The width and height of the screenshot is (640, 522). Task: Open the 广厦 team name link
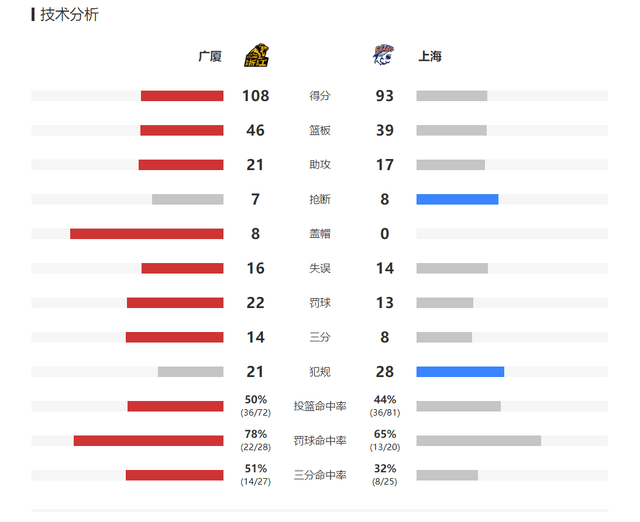pos(210,56)
